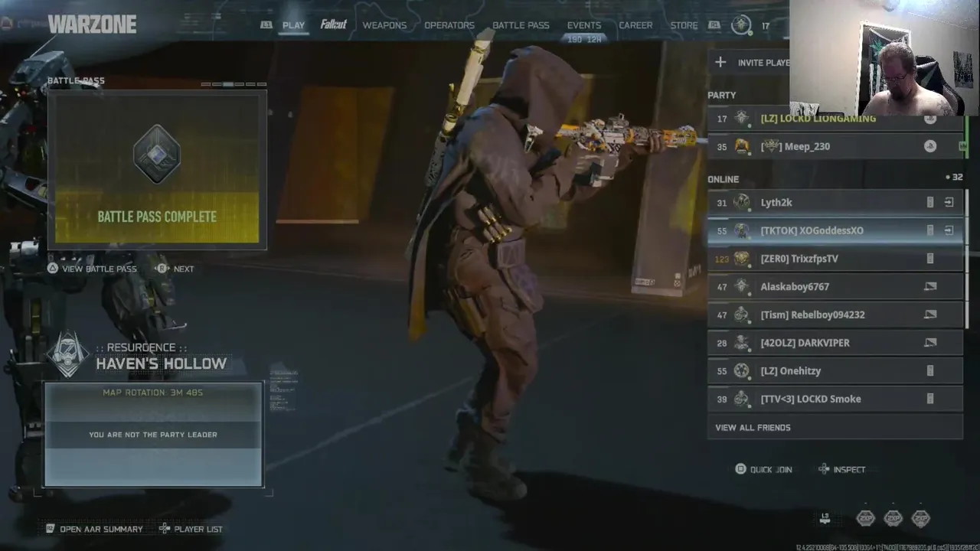Select QUICK JOIN
This screenshot has width=980, height=551.
point(763,470)
